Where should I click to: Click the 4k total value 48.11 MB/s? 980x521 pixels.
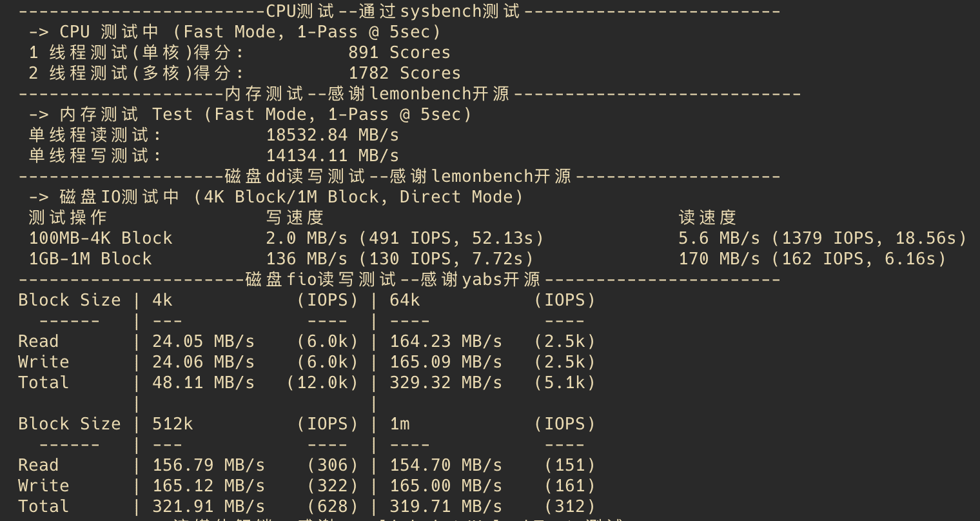pos(203,382)
